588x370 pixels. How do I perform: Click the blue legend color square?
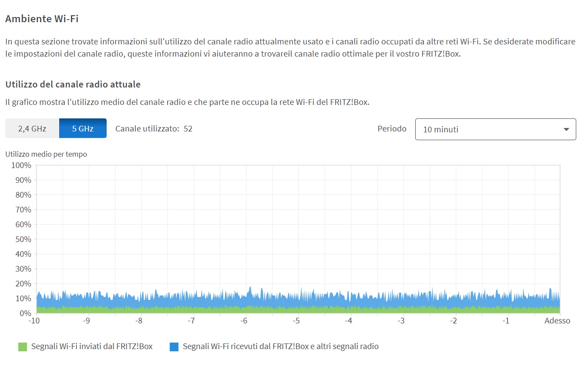(x=174, y=347)
